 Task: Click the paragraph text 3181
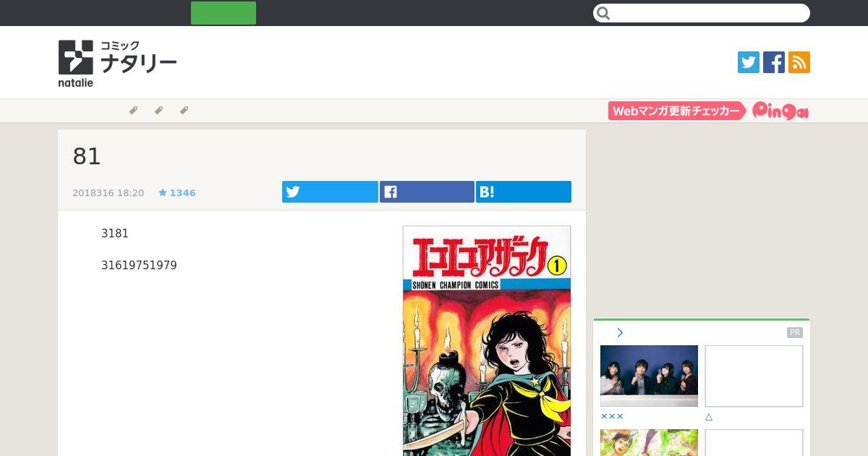coord(115,234)
